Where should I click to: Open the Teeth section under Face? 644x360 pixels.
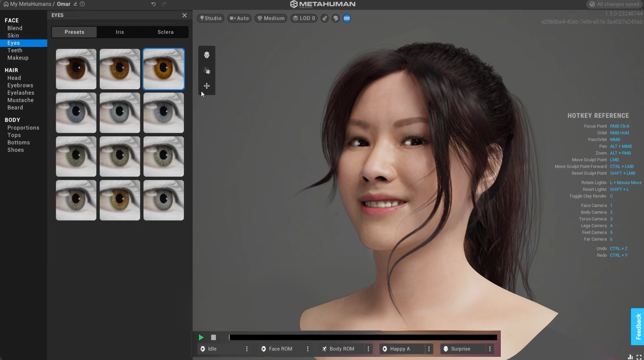tap(15, 51)
